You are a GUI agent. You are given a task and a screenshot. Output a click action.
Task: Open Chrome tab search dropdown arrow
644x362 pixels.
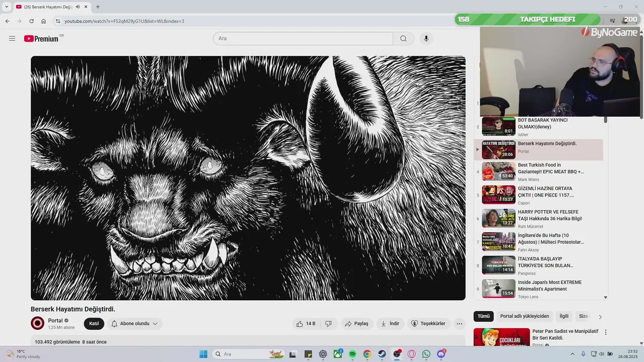tap(7, 7)
